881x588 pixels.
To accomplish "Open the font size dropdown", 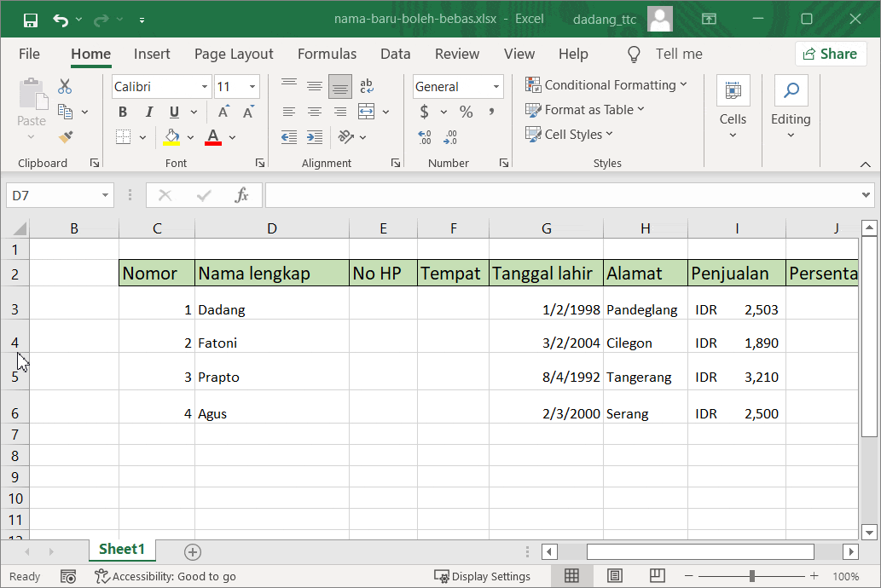I will (251, 86).
